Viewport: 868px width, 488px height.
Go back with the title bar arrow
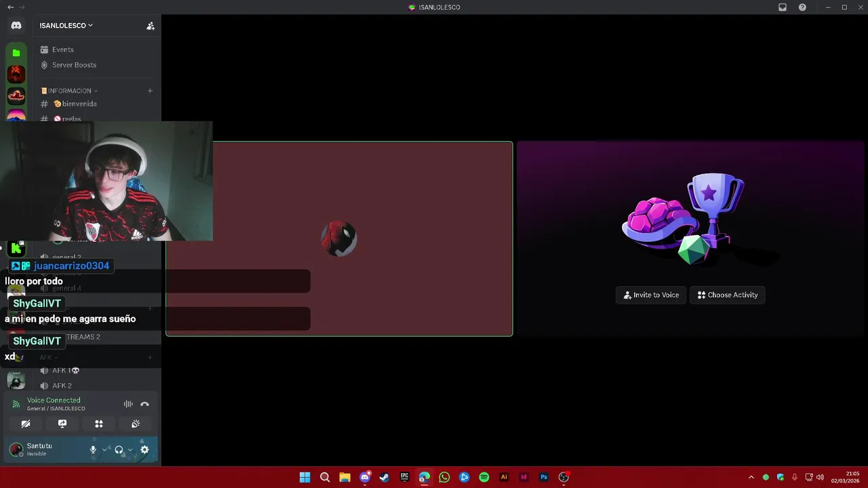pos(10,7)
